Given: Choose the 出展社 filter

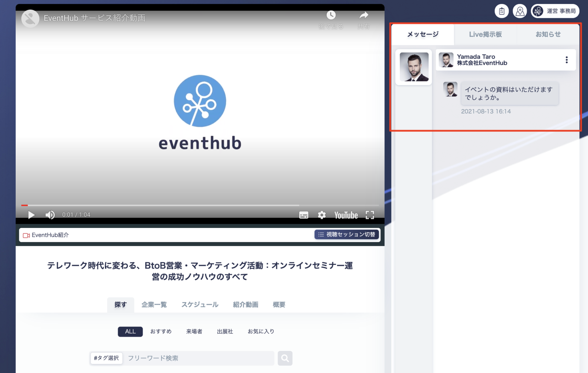Looking at the screenshot, I should coord(225,331).
